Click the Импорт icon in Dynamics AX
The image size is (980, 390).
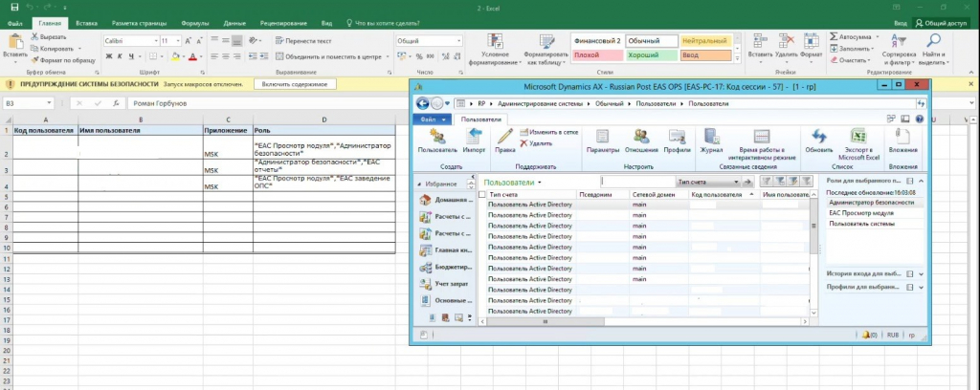click(x=475, y=137)
